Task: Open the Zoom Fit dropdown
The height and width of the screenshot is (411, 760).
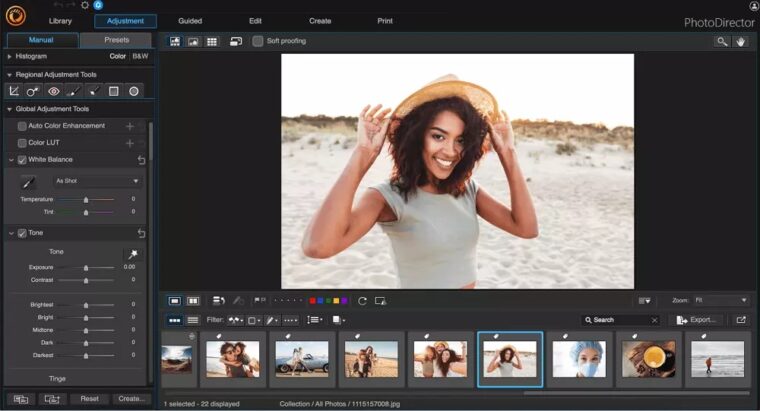Action: click(x=721, y=300)
